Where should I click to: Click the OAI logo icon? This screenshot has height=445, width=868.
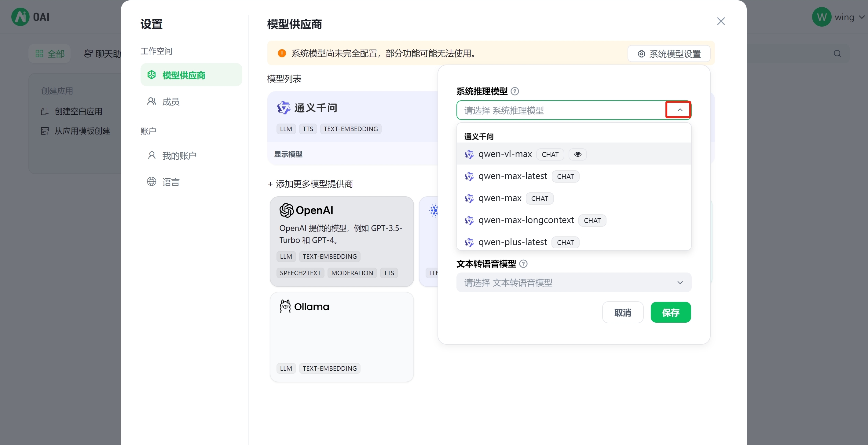[20, 17]
